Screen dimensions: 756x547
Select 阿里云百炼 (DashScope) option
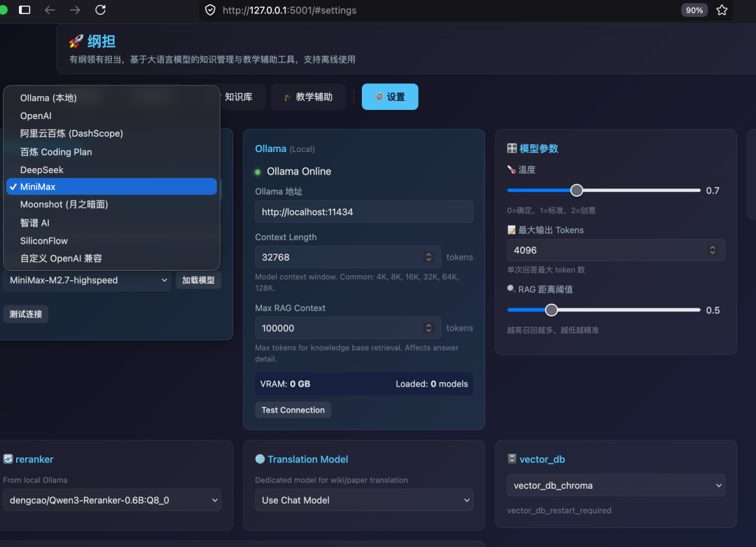tap(111, 134)
